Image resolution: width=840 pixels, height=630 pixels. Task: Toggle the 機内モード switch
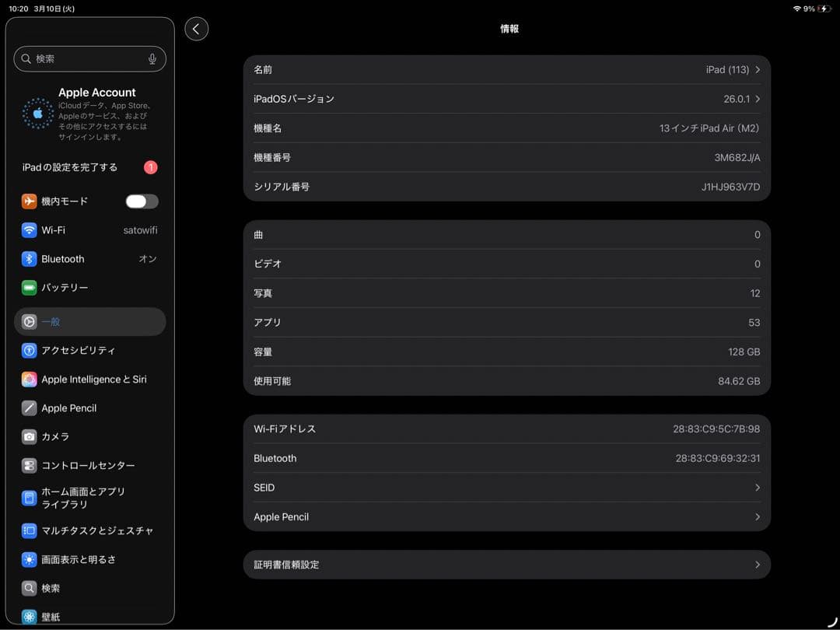(x=142, y=201)
